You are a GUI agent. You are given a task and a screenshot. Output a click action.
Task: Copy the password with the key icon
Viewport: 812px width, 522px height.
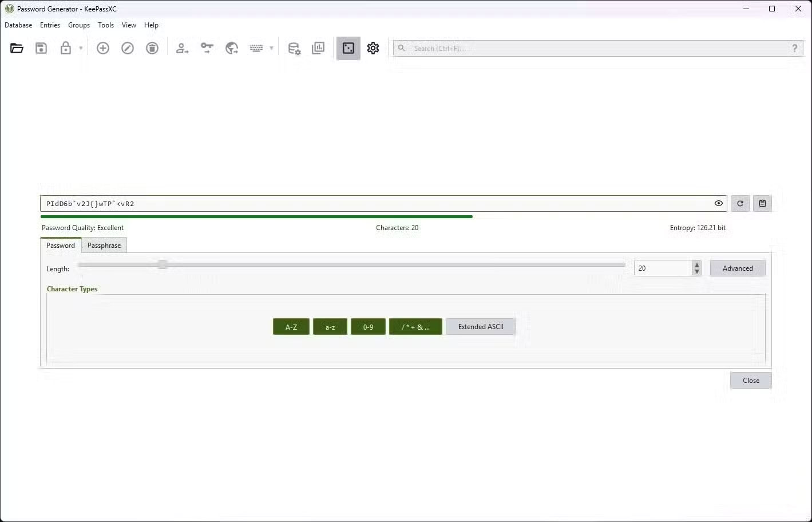pos(207,48)
